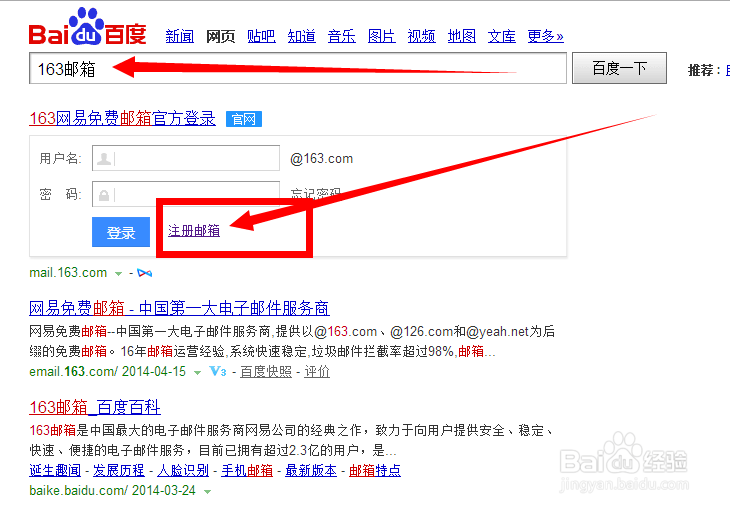This screenshot has width=730, height=510.
Task: Click the user avatar icon in username field
Action: tap(104, 159)
